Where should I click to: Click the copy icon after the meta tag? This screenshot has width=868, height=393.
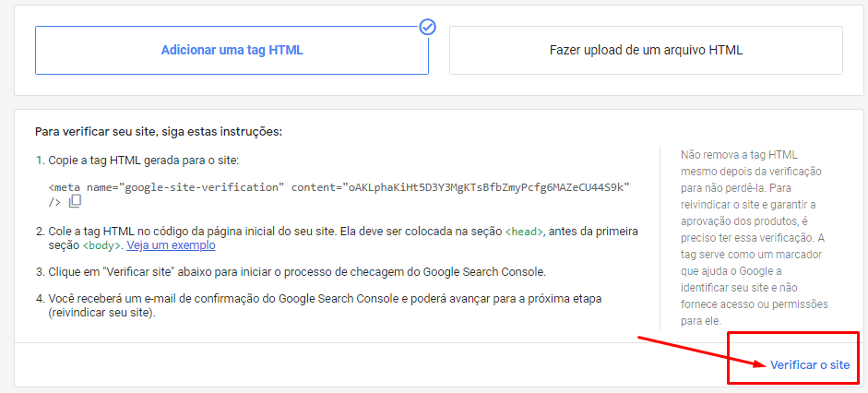(x=76, y=201)
